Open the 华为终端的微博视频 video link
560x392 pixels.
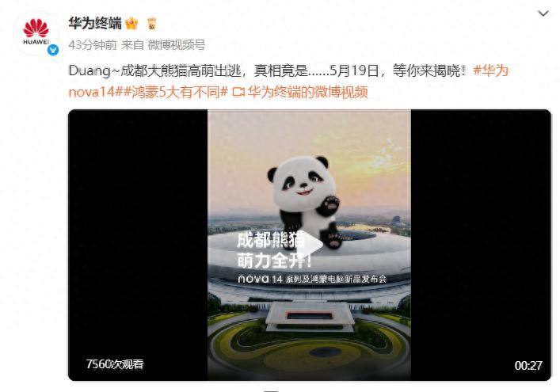point(307,92)
